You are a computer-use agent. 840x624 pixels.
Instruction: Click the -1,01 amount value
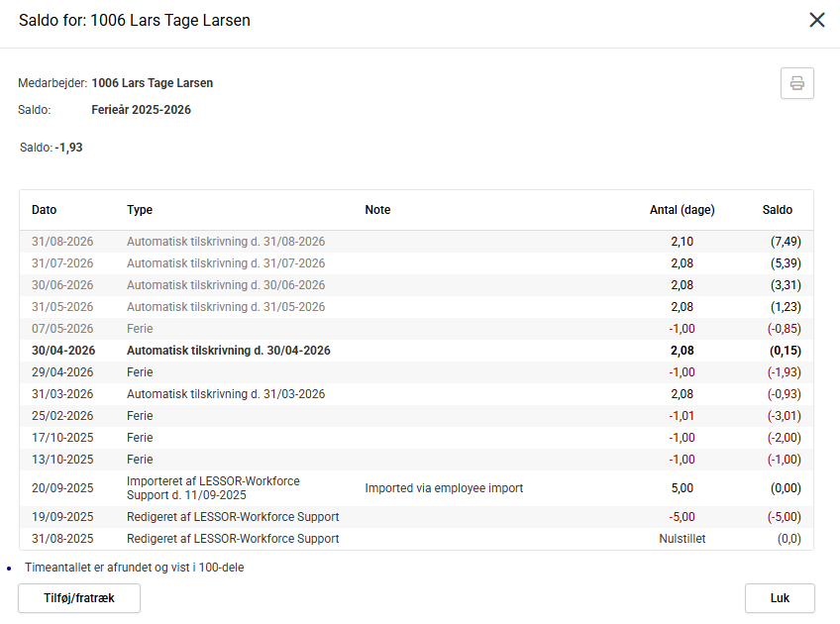(682, 416)
